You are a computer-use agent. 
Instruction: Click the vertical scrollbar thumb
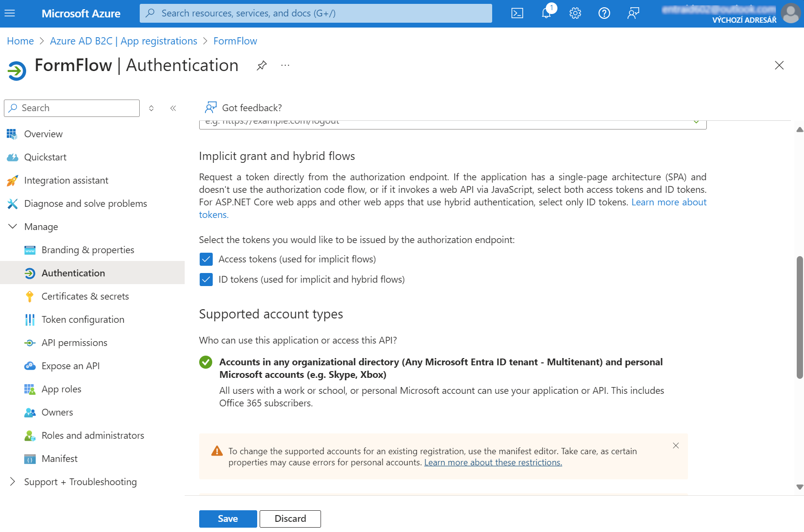click(x=800, y=317)
